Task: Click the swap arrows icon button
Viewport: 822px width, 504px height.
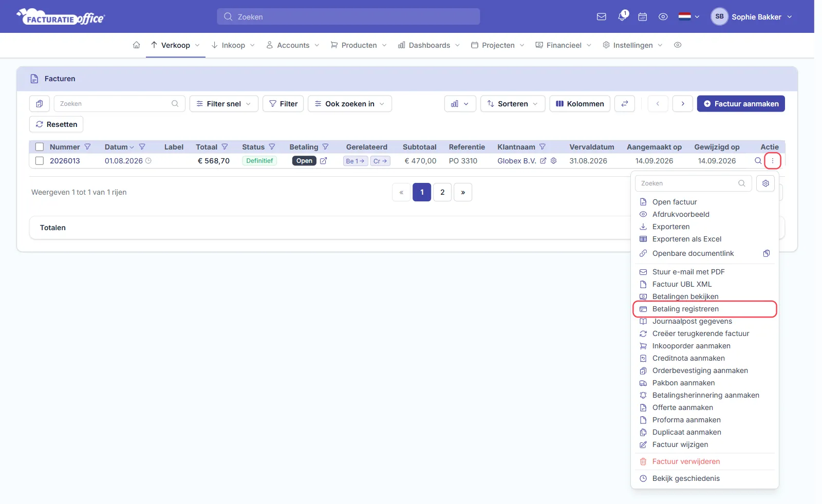Action: [x=625, y=104]
